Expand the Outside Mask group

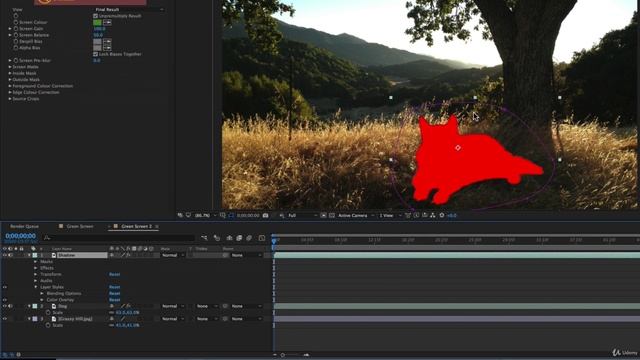point(10,80)
